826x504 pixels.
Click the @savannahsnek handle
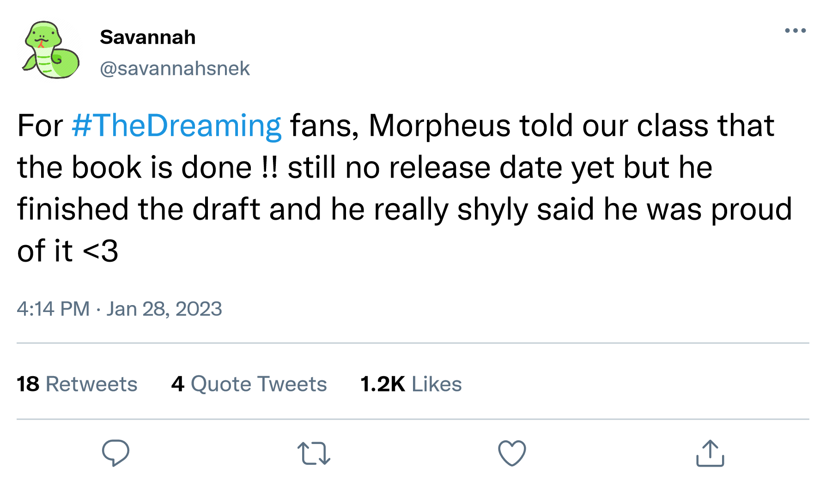click(x=175, y=68)
